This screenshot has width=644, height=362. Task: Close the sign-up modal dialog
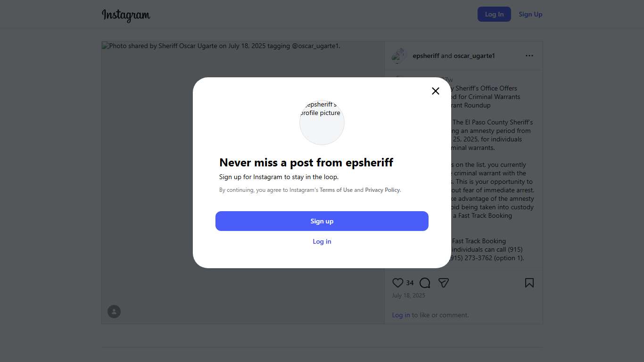point(436,91)
